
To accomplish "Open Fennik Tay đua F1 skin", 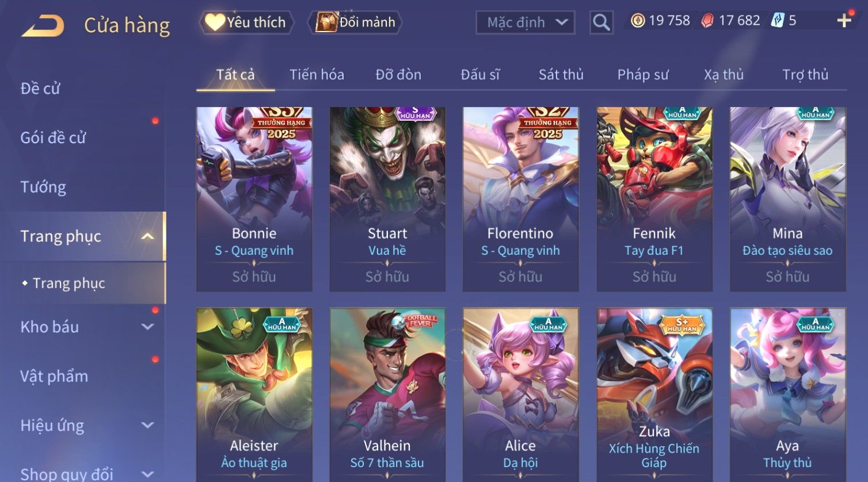I will (654, 199).
